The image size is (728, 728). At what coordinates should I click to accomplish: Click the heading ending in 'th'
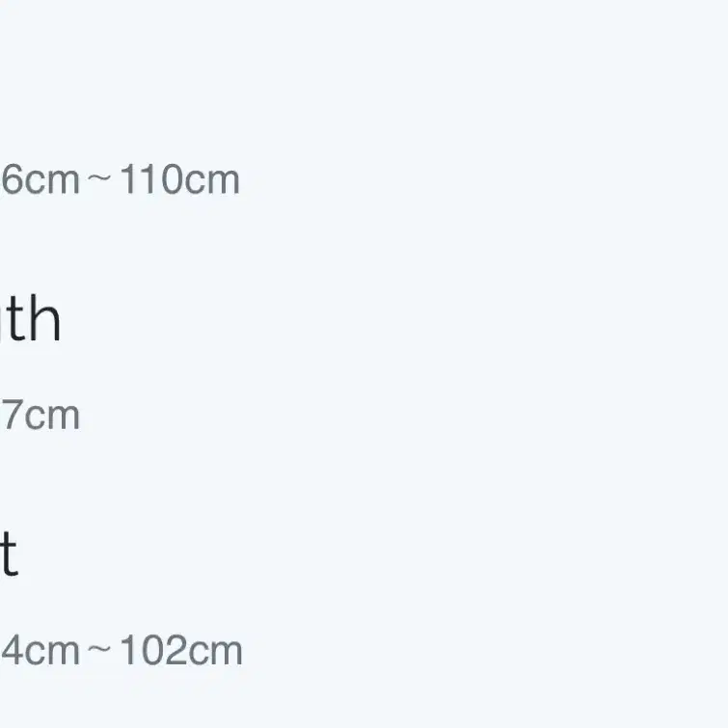(31, 318)
